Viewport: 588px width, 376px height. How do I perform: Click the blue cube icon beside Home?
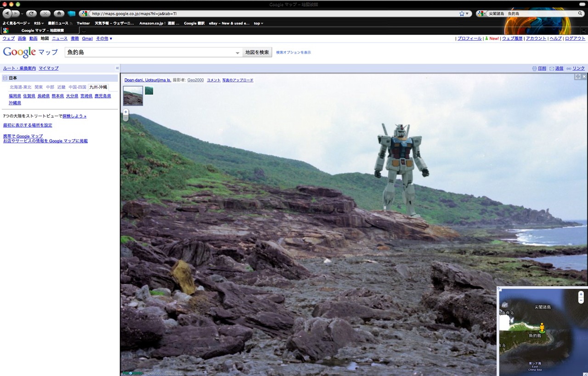pos(71,14)
